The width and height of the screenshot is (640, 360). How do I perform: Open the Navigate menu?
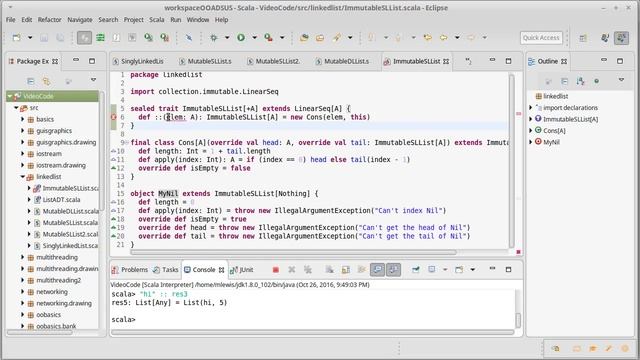pyautogui.click(x=80, y=20)
